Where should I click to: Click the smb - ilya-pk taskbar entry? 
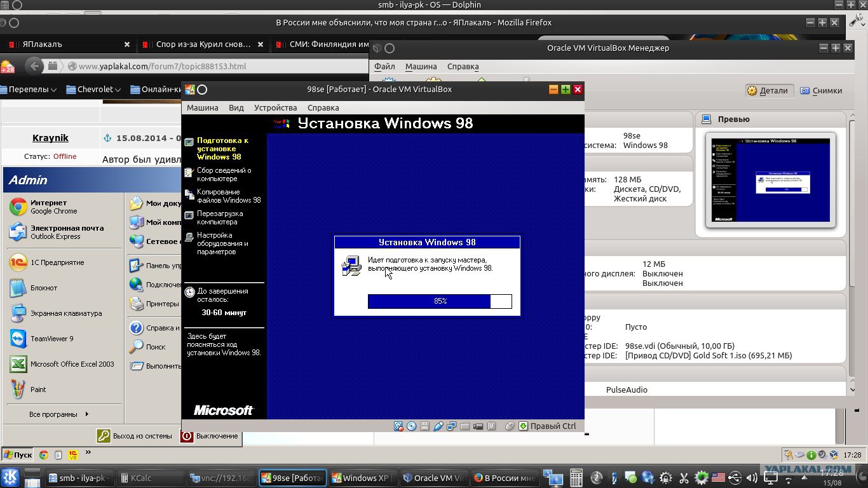pyautogui.click(x=81, y=478)
